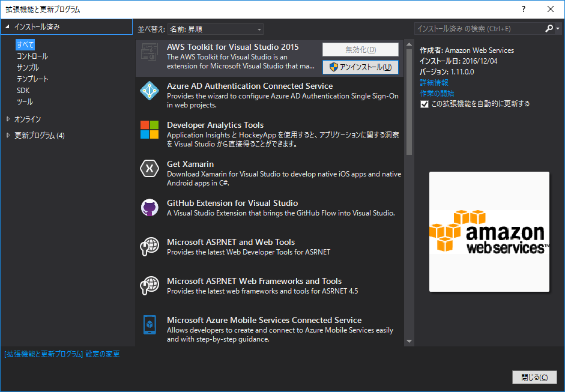Click in the インストール済み search field
565x392 pixels.
[x=479, y=29]
